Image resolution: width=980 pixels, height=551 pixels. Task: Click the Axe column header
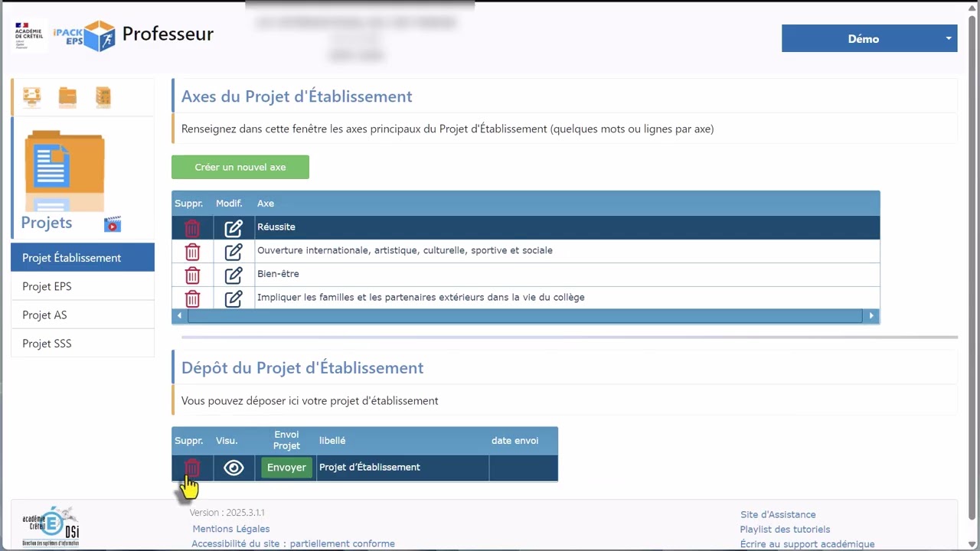(266, 204)
